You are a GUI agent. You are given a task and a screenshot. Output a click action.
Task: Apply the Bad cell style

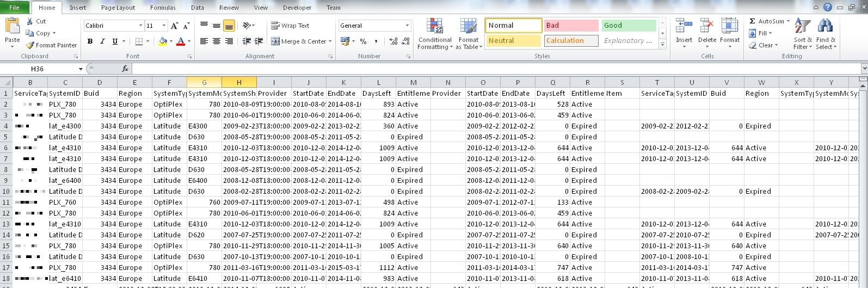571,26
